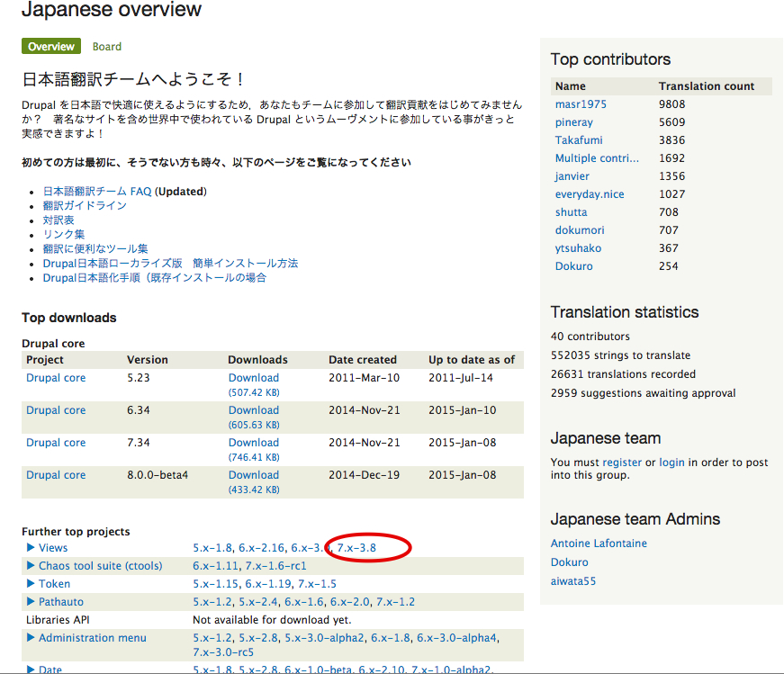Switch to the Board tab

pyautogui.click(x=106, y=46)
